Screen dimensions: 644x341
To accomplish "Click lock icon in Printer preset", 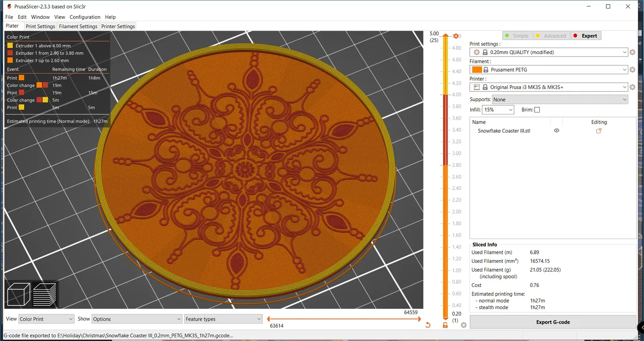I will pyautogui.click(x=485, y=87).
